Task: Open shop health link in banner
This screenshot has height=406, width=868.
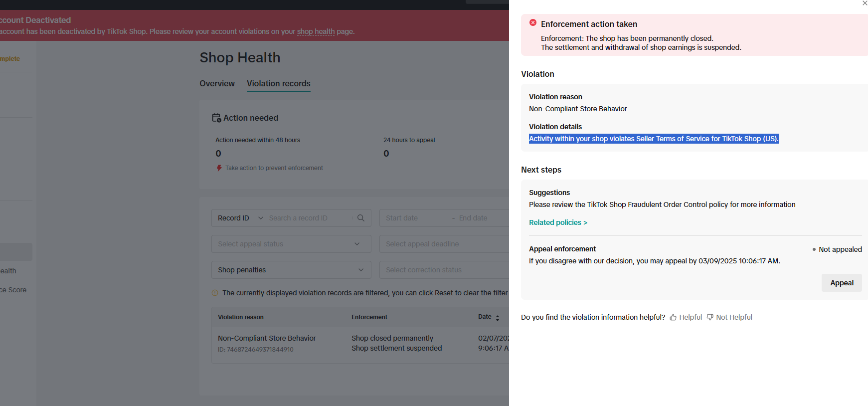Action: coord(316,31)
